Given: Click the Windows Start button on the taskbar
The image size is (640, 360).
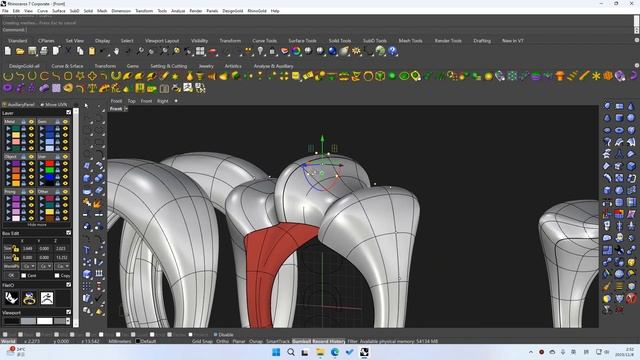Looking at the screenshot, I should pos(276,352).
